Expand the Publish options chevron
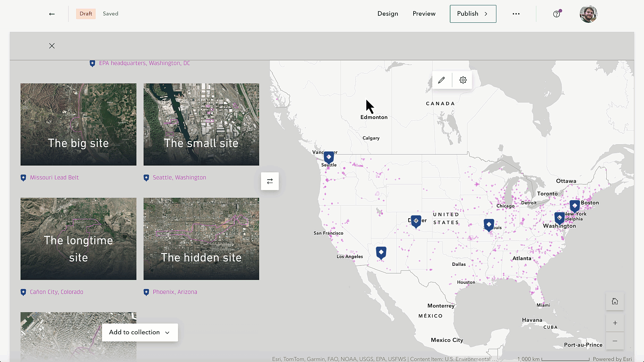Image resolution: width=644 pixels, height=362 pixels. [486, 14]
